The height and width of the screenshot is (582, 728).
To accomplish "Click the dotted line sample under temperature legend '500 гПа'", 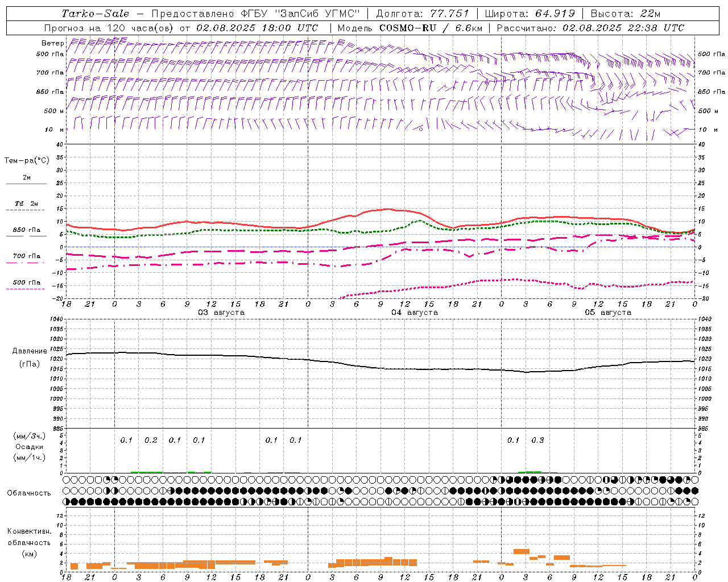I will pos(26,289).
